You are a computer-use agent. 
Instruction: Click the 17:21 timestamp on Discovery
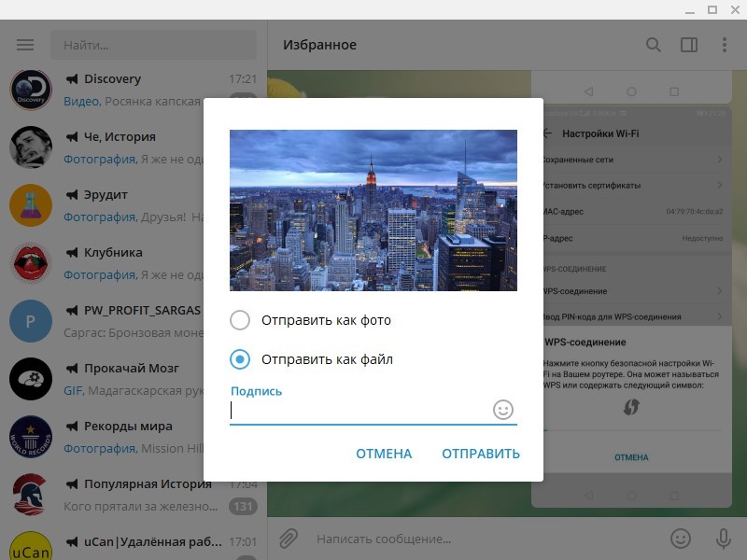click(243, 79)
